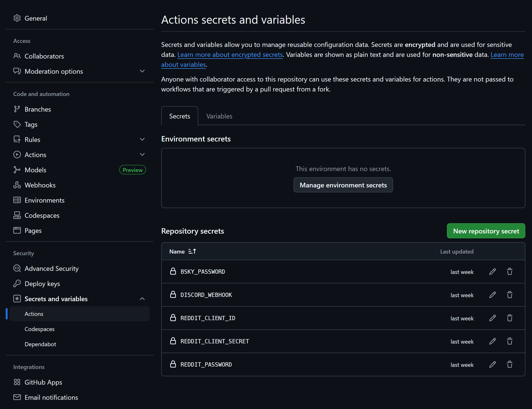Expand the Rules section chevron
This screenshot has width=532, height=409.
tap(142, 140)
